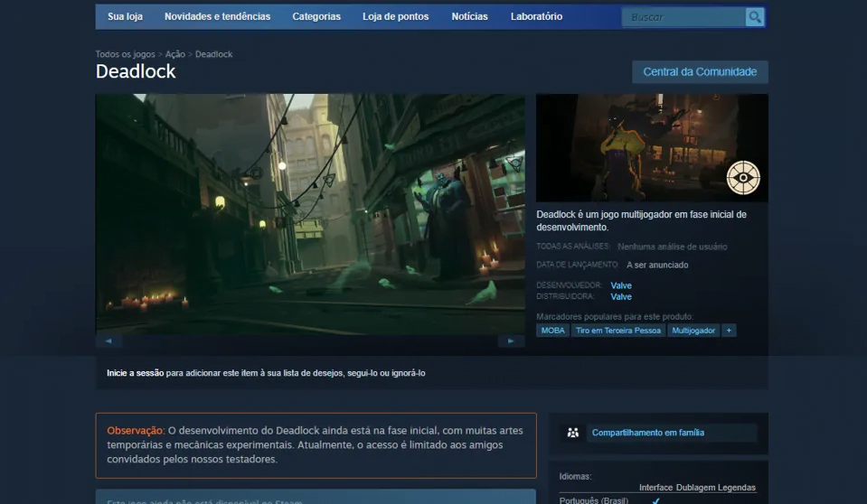Select the Tiro em Terceira Pessoa tag

click(618, 331)
